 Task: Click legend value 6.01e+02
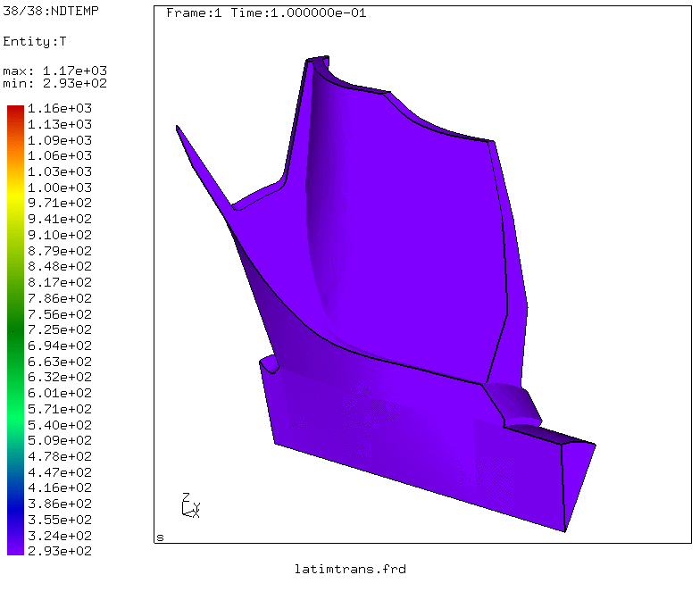(x=60, y=393)
